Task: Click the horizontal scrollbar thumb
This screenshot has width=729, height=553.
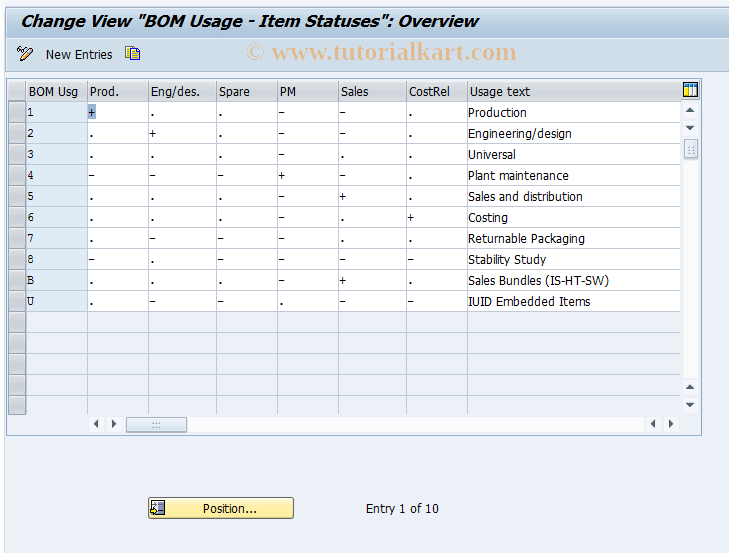Action: coord(156,424)
